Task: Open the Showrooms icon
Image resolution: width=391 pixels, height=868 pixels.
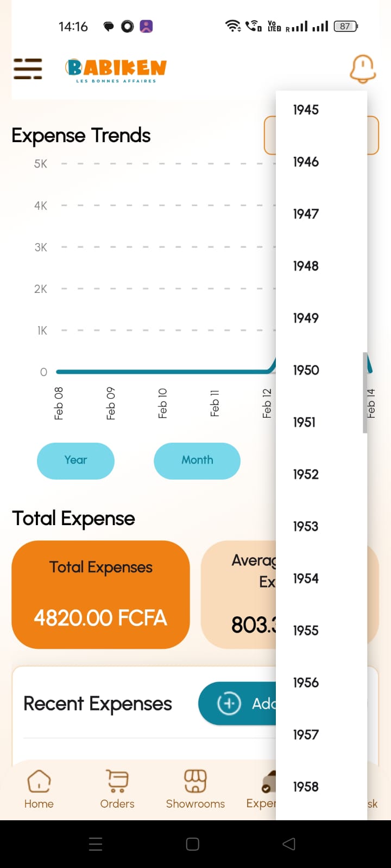Action: [x=195, y=782]
